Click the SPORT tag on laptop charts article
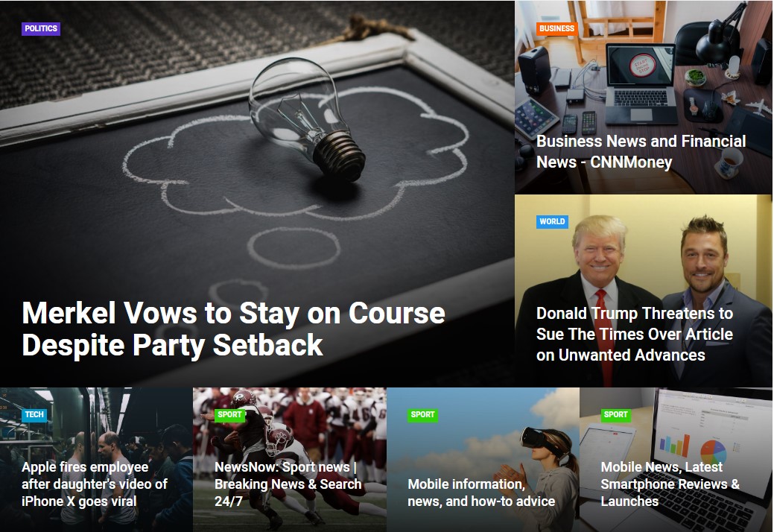The image size is (774, 532). point(615,414)
